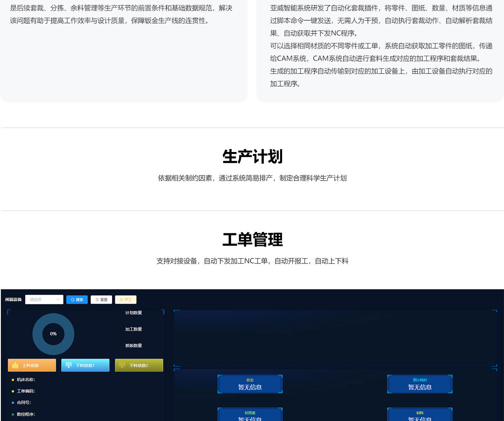
Task: Expand the chevron arrow in device selector
Action: pos(58,300)
